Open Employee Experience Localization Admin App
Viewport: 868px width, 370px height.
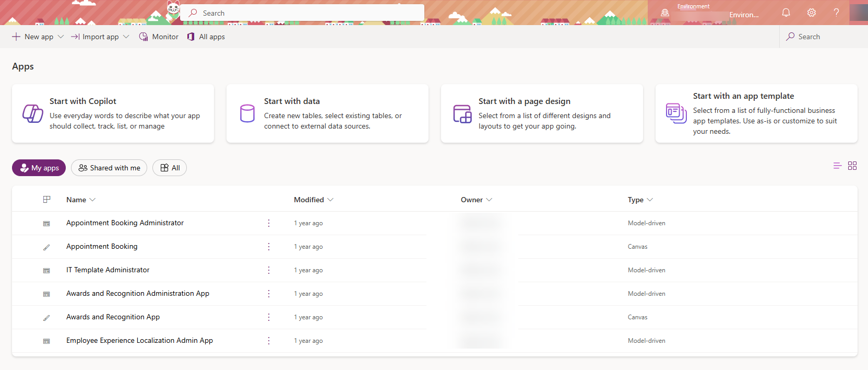click(x=139, y=340)
